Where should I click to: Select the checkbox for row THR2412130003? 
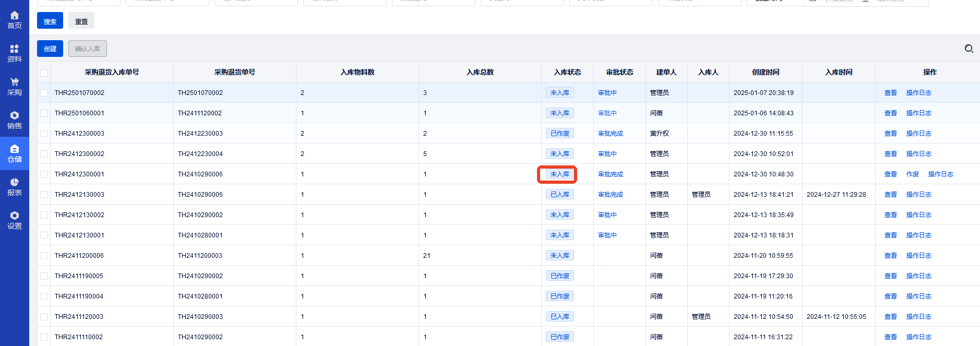coord(44,195)
